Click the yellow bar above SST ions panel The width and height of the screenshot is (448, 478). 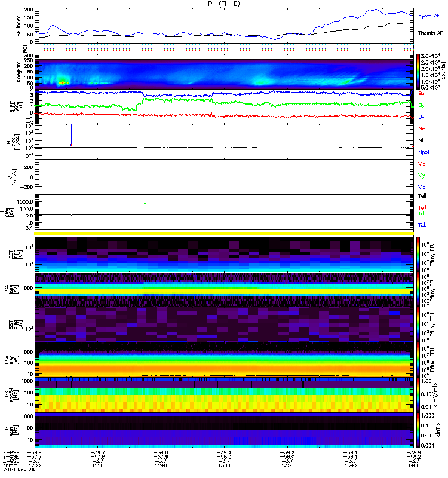coord(225,234)
